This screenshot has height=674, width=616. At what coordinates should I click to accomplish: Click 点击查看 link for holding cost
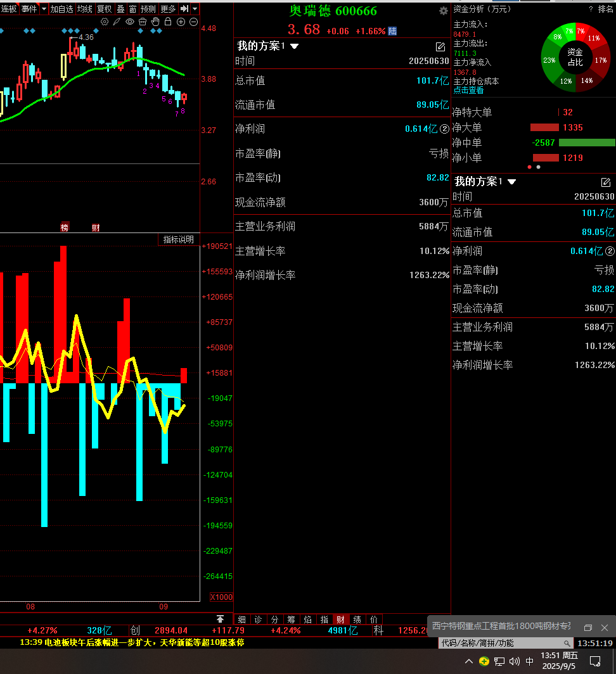[468, 90]
